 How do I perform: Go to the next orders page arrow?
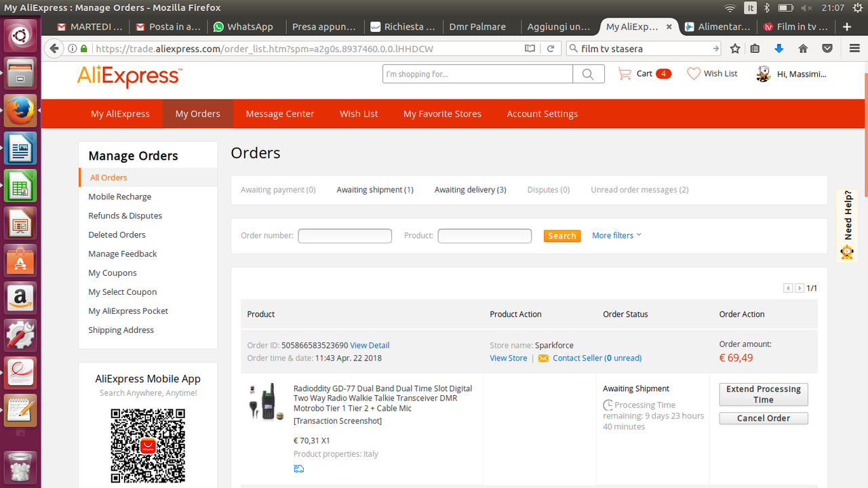pyautogui.click(x=800, y=288)
